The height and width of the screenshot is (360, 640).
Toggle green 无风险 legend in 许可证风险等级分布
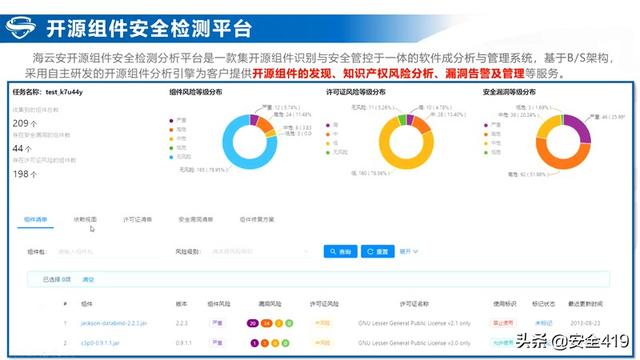click(x=337, y=152)
